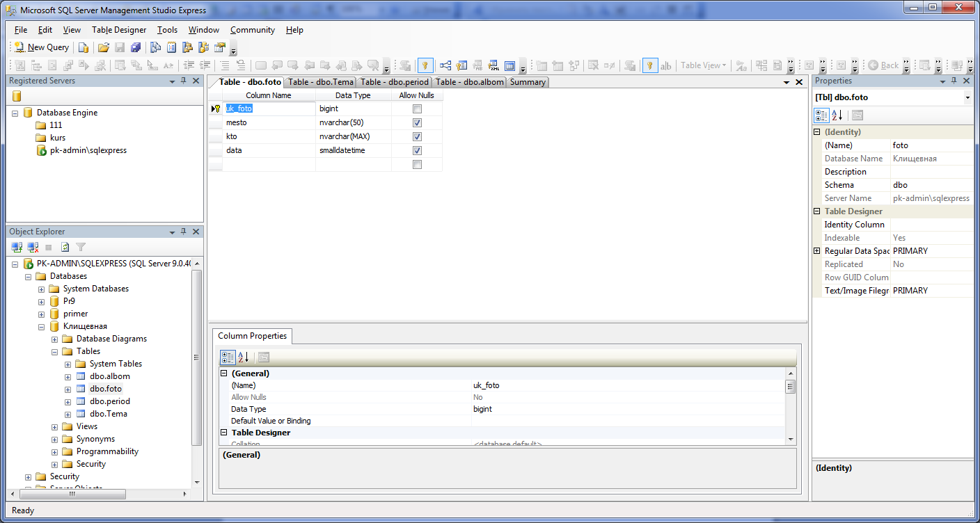Collapse the Клищевная database node

point(42,326)
